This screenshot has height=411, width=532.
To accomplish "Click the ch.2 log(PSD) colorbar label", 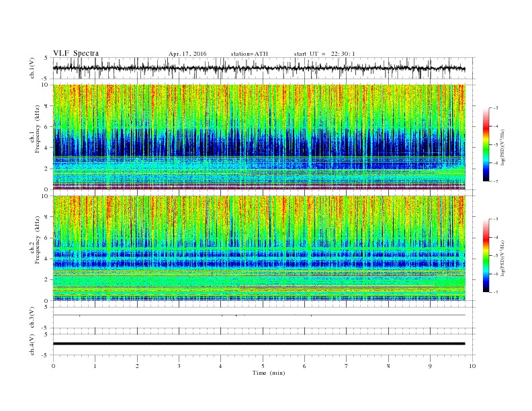I will coord(503,257).
